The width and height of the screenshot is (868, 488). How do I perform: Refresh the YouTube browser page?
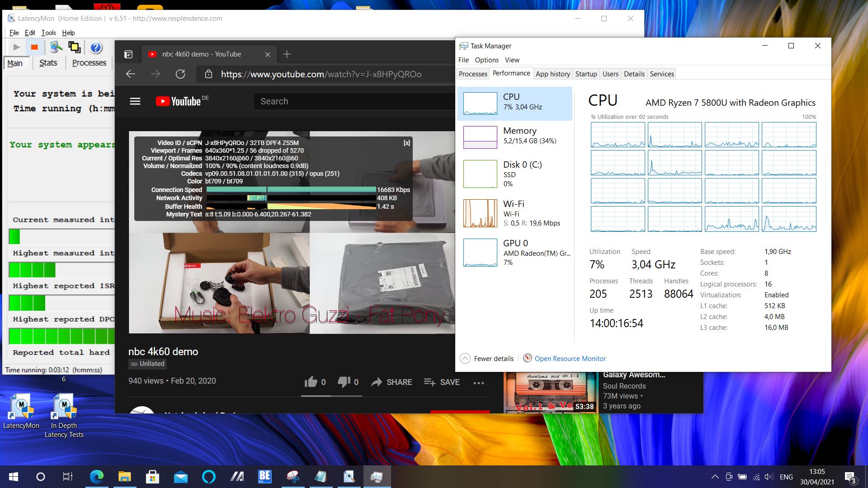[x=180, y=74]
